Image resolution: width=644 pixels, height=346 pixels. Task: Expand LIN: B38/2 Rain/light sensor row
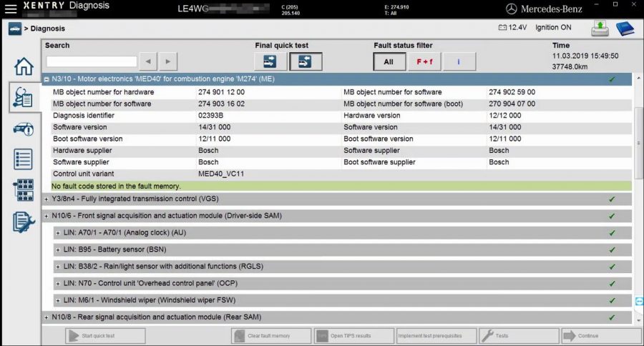click(x=58, y=267)
